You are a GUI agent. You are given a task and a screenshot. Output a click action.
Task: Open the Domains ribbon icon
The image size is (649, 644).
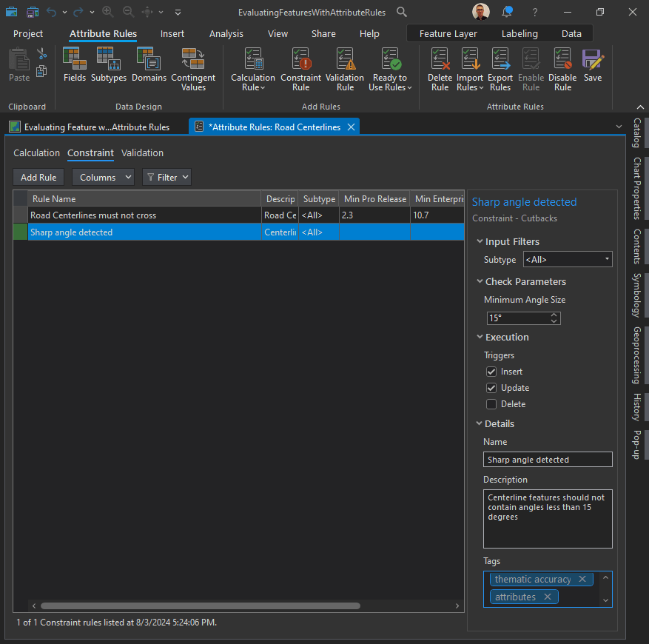pos(149,65)
